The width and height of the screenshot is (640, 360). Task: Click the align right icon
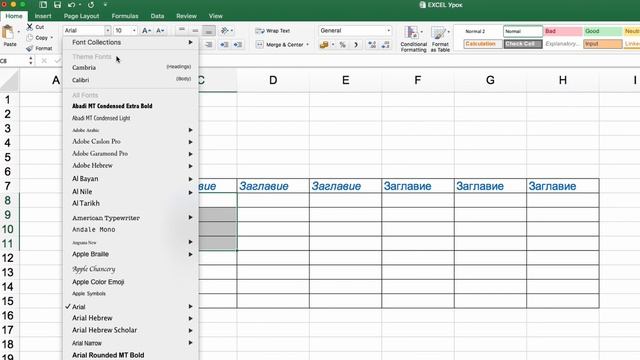[209, 44]
